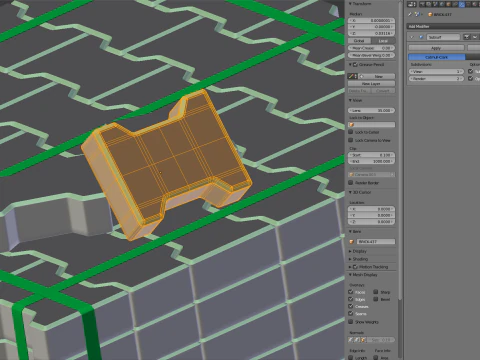Open the Render properties tab icon
Screen dimensions: 480x360
(x=422, y=4)
